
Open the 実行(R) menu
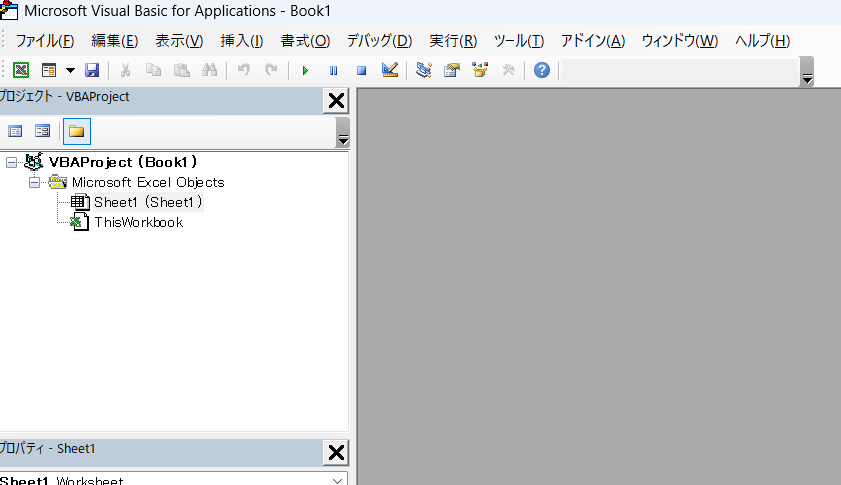coord(453,41)
